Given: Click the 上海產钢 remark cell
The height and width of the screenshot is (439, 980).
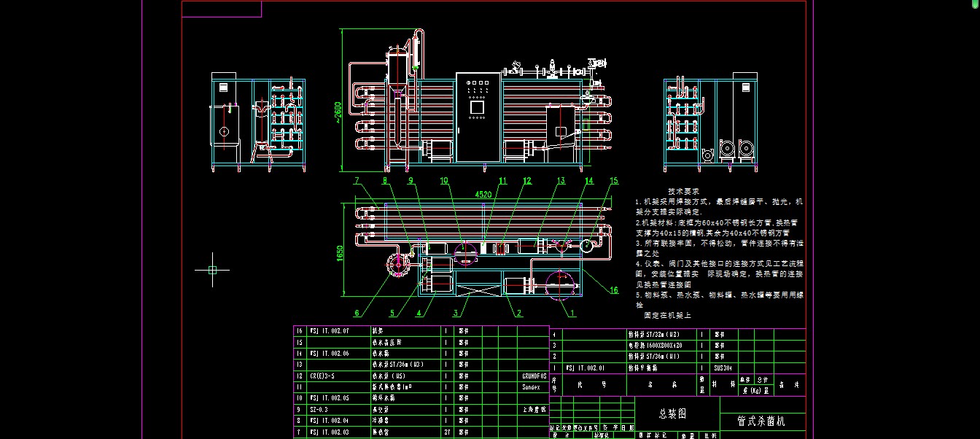Looking at the screenshot, I should (x=534, y=411).
